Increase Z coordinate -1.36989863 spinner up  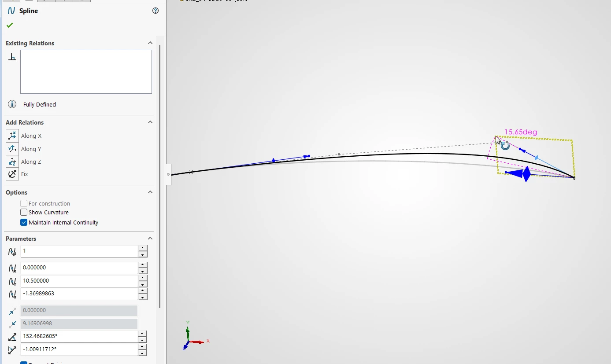142,290
